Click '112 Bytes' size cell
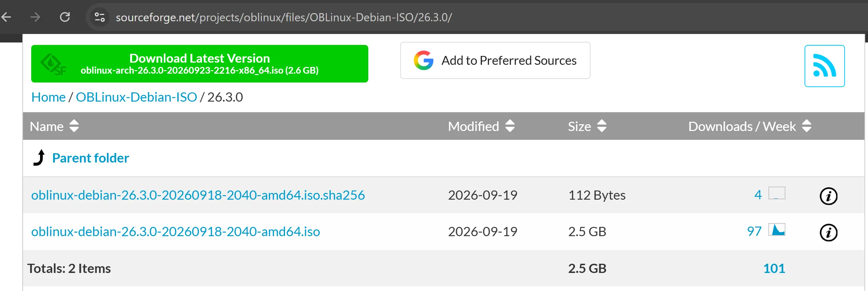This screenshot has width=868, height=291. pos(597,195)
